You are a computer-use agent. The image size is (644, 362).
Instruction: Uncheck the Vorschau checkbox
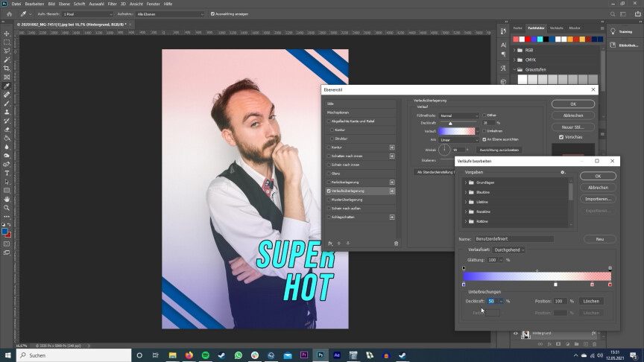click(561, 137)
